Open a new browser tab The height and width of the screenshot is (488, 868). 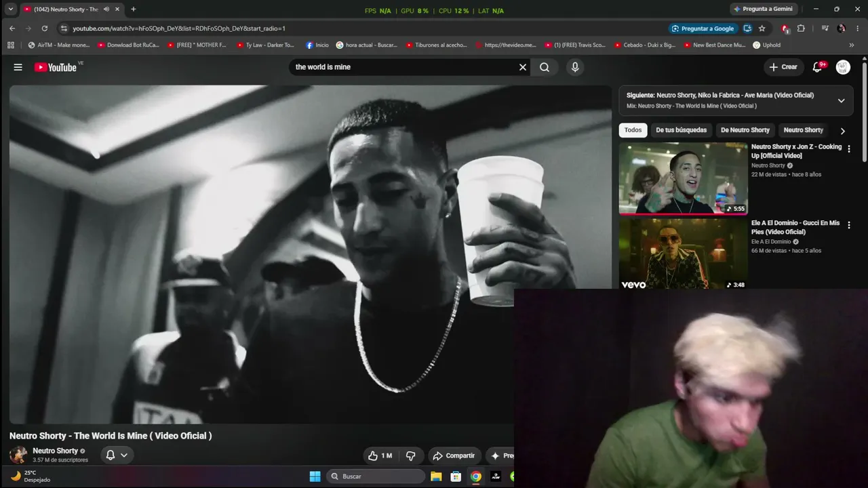(x=133, y=9)
